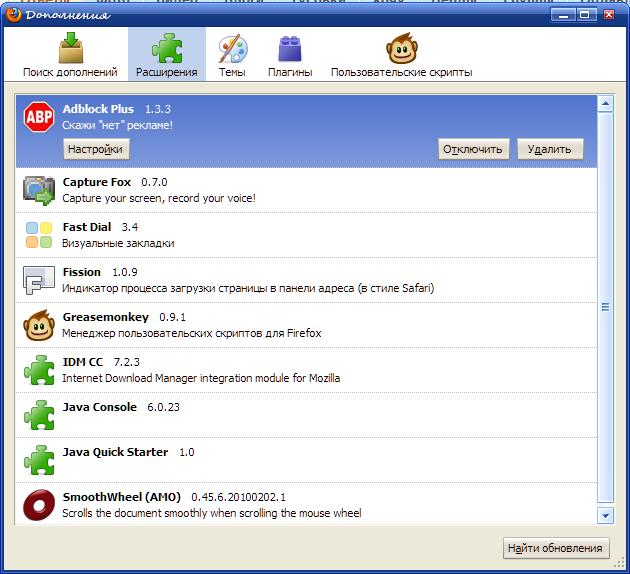Click the Firefox icon in title bar

[13, 15]
